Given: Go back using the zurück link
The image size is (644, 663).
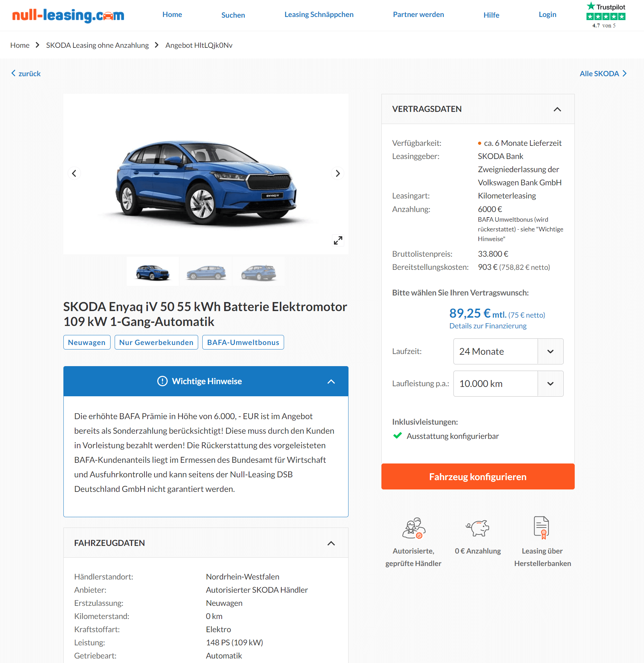Looking at the screenshot, I should [26, 73].
